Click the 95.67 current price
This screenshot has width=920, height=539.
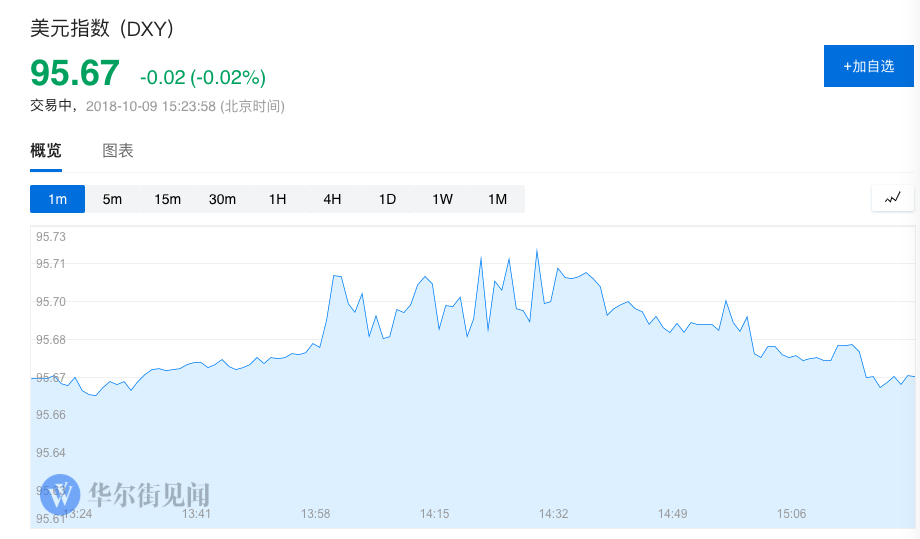pyautogui.click(x=75, y=73)
